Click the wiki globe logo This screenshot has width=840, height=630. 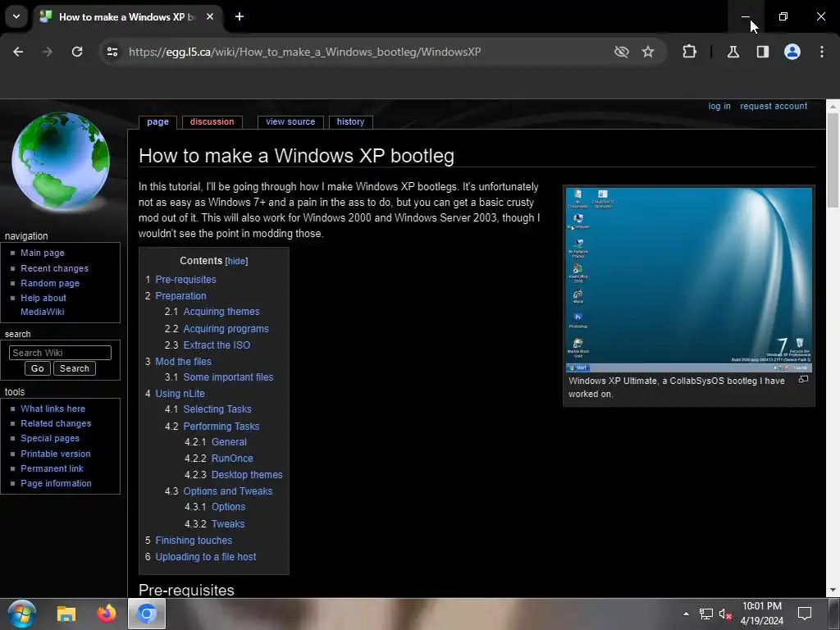coord(60,162)
